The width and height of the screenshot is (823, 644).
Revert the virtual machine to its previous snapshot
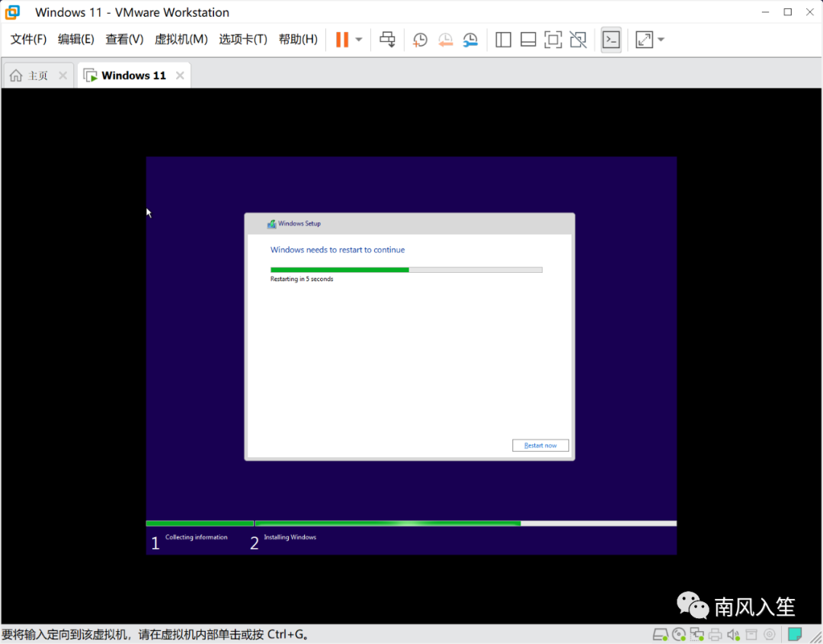click(445, 40)
